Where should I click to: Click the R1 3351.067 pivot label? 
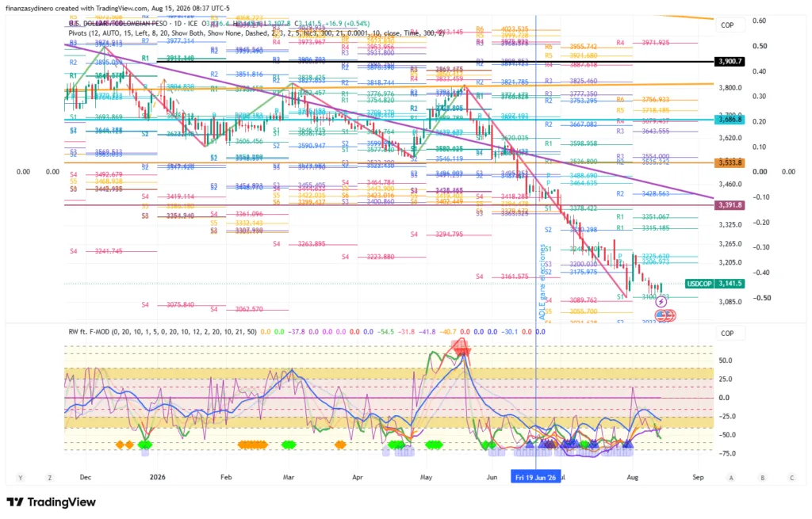pos(644,217)
